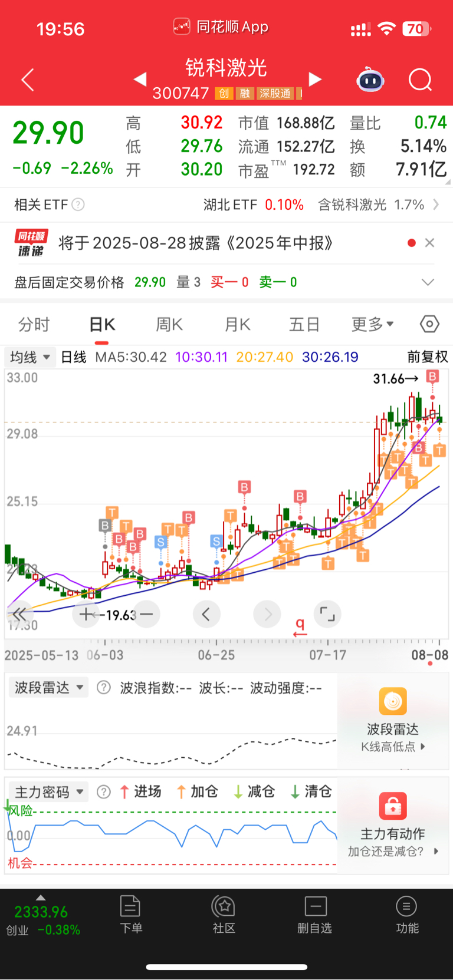
Task: Open help for 相关ETF question mark
Action: pos(78,204)
